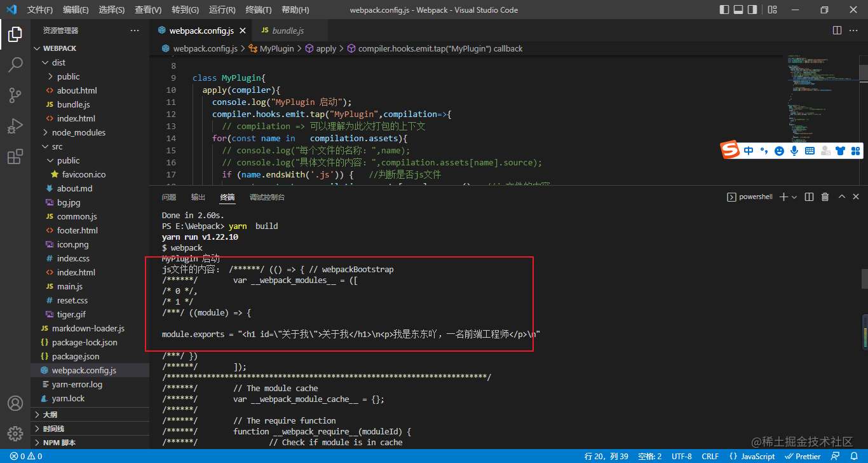868x463 pixels.
Task: Click 行 20, 列 39 cursor position
Action: click(606, 456)
